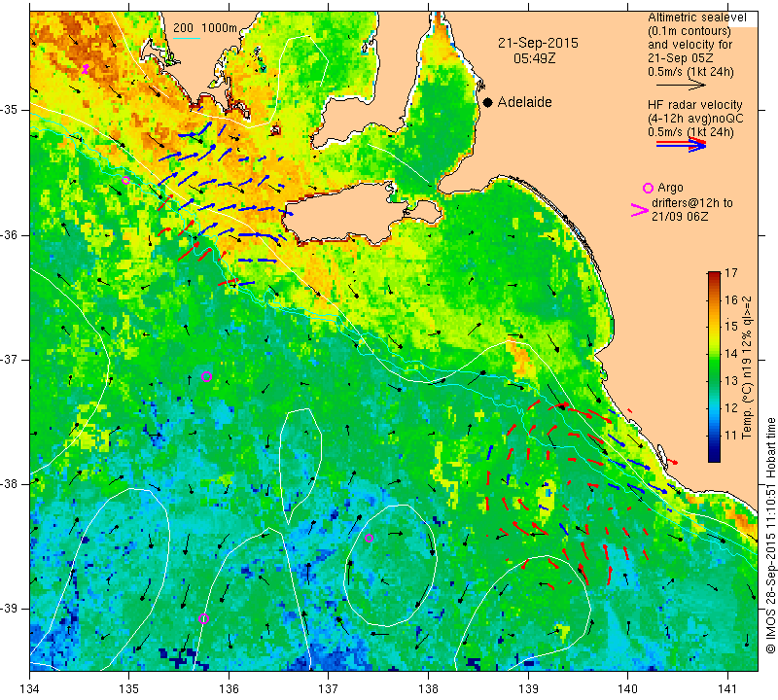This screenshot has height=700, width=778.
Task: Click the 140 longitude axis label
Action: pyautogui.click(x=627, y=689)
